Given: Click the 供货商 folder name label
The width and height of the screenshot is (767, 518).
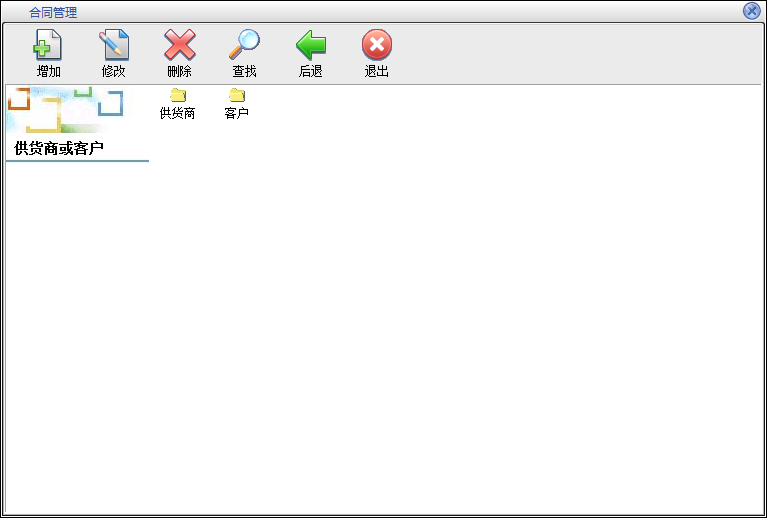Looking at the screenshot, I should click(x=178, y=114).
